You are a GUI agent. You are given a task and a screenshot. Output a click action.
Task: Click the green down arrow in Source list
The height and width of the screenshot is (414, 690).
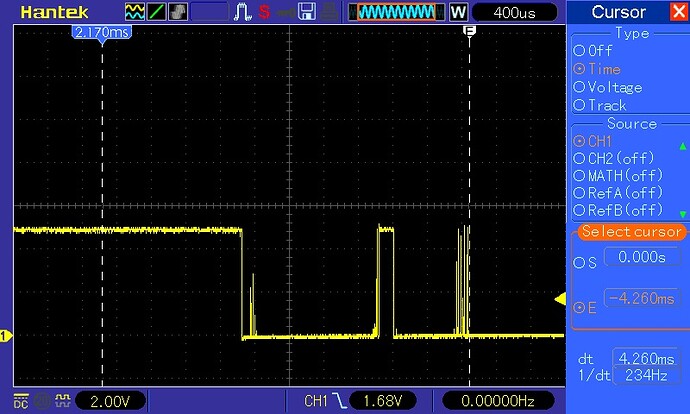click(x=683, y=214)
